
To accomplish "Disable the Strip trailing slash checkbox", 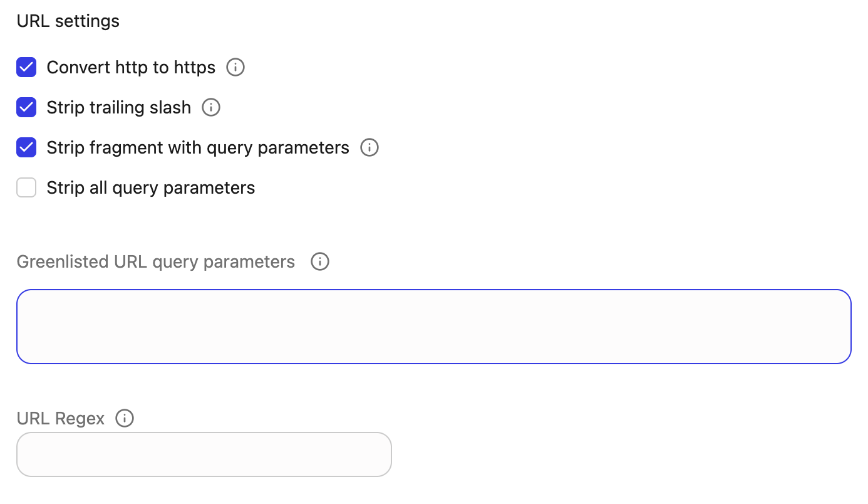I will pyautogui.click(x=26, y=107).
